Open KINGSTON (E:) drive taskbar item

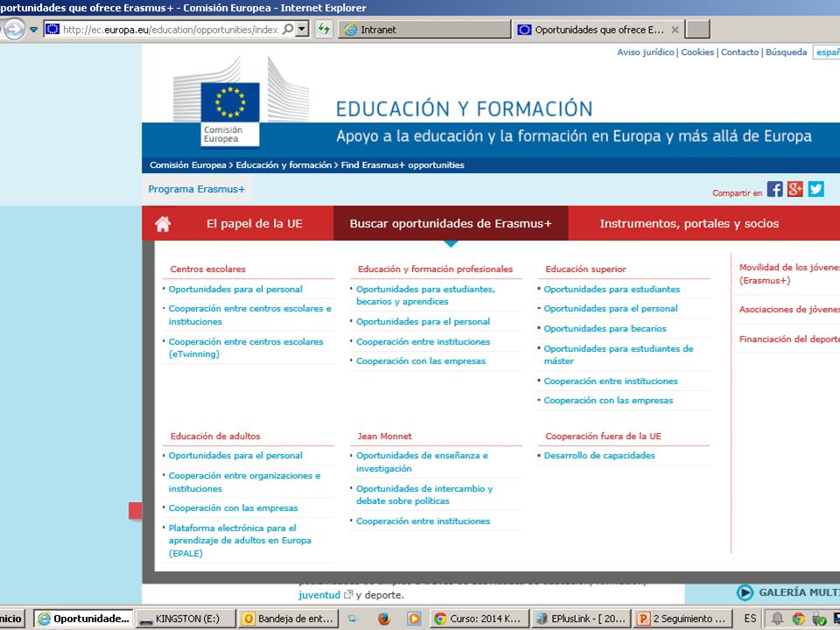[x=185, y=619]
